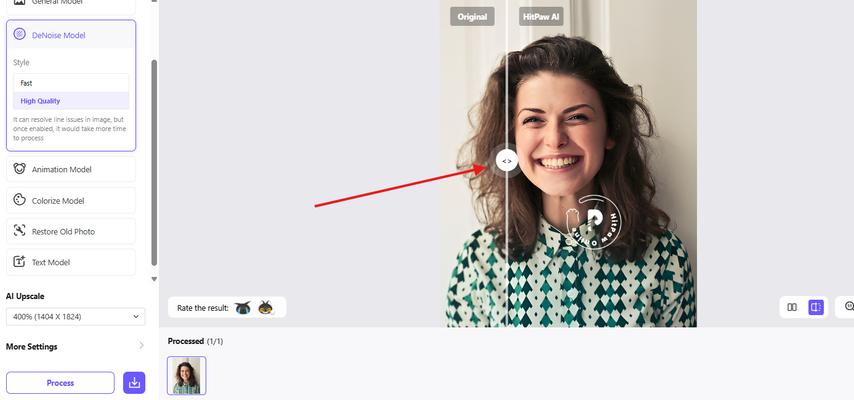Click the HitPaw AI label on preview

(541, 16)
